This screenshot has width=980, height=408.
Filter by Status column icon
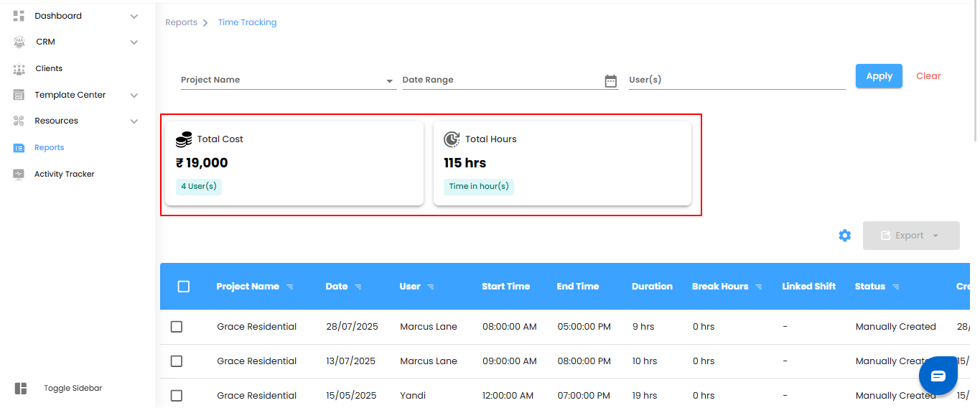(x=896, y=287)
